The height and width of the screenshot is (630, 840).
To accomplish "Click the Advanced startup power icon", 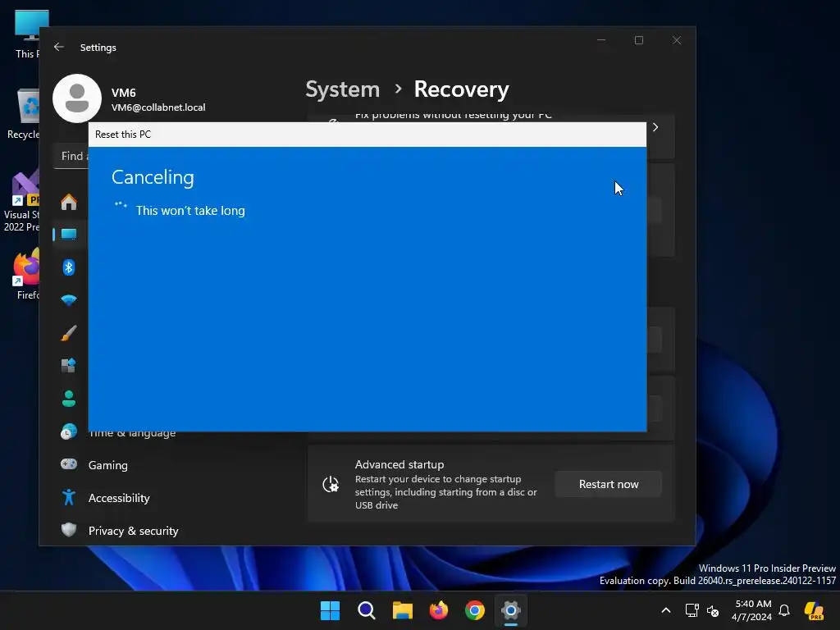I will tap(331, 484).
